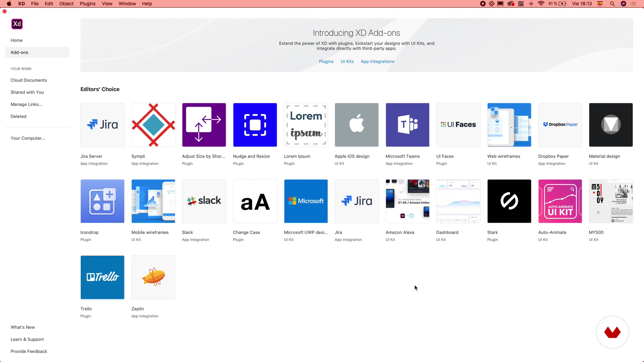Follow the Plugins link in the banner
The width and height of the screenshot is (644, 362).
tap(326, 62)
